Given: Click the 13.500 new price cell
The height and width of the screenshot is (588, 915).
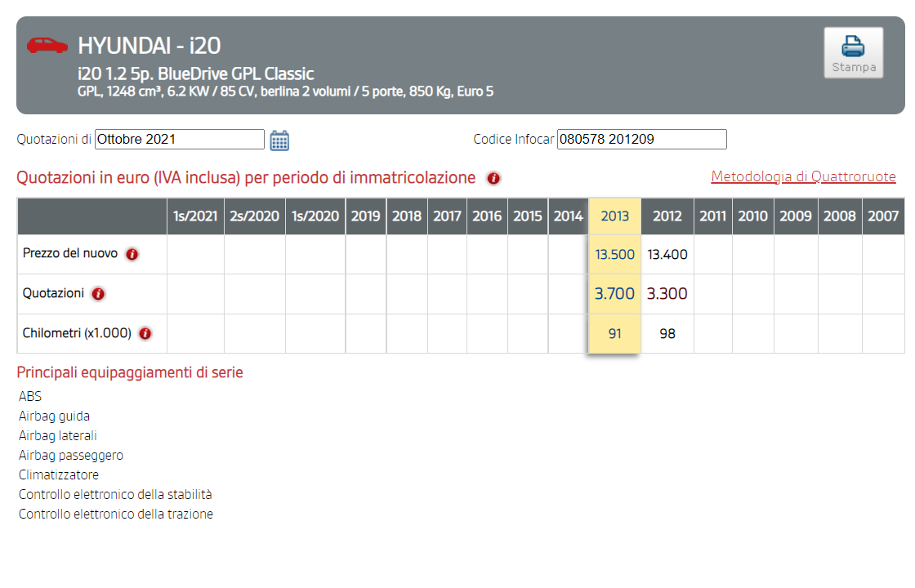Looking at the screenshot, I should point(615,254).
